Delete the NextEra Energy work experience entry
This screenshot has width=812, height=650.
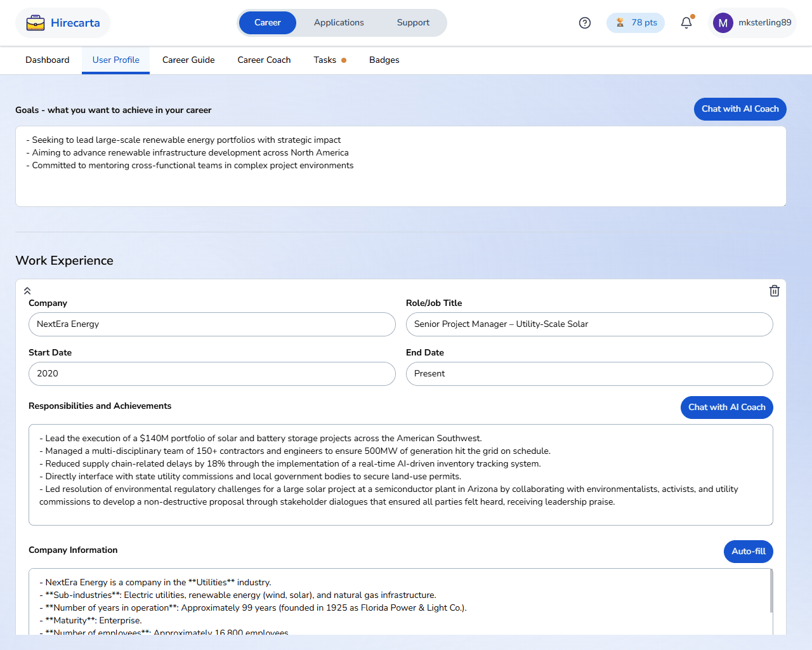(775, 291)
